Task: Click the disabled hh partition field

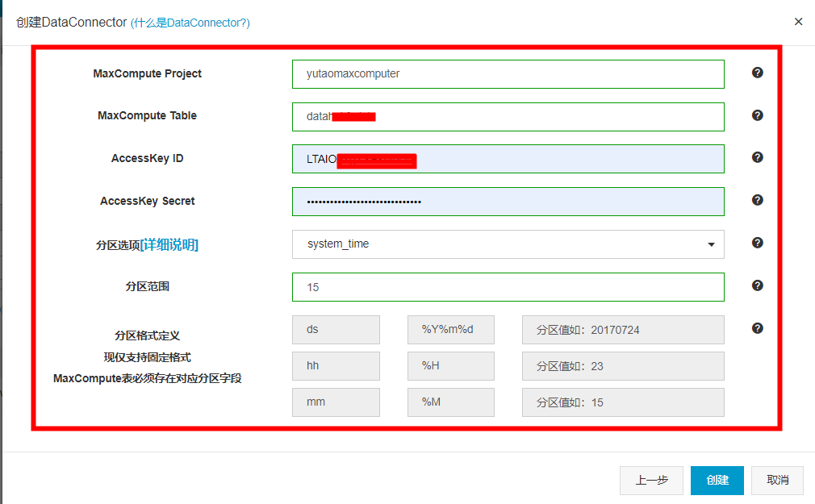Action: pyautogui.click(x=336, y=366)
